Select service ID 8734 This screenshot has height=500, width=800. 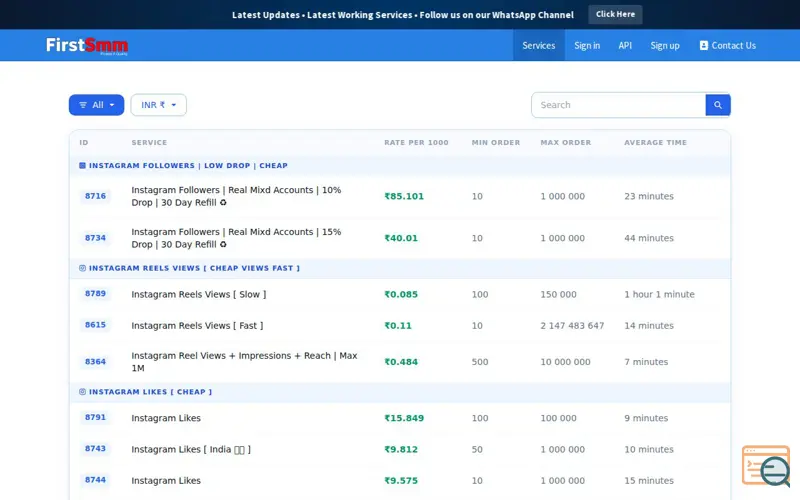click(95, 238)
